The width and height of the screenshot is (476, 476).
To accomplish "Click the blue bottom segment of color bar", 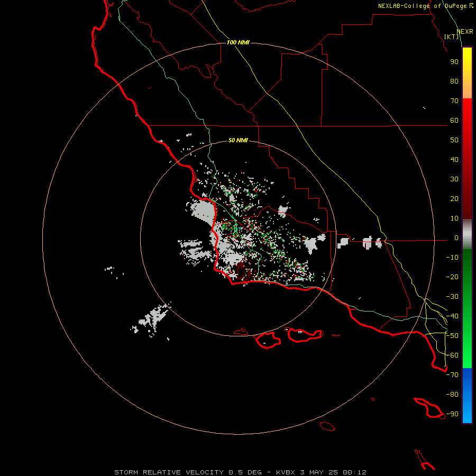I will coord(467,396).
